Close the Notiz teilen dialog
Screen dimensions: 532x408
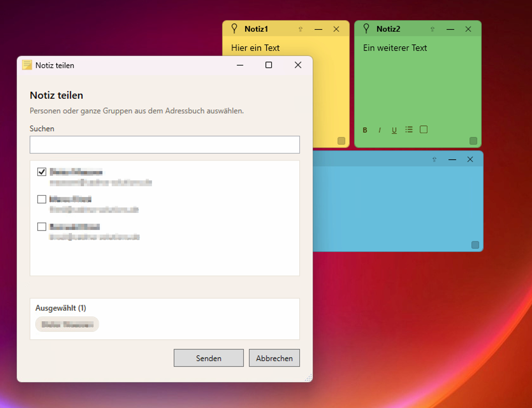(298, 65)
